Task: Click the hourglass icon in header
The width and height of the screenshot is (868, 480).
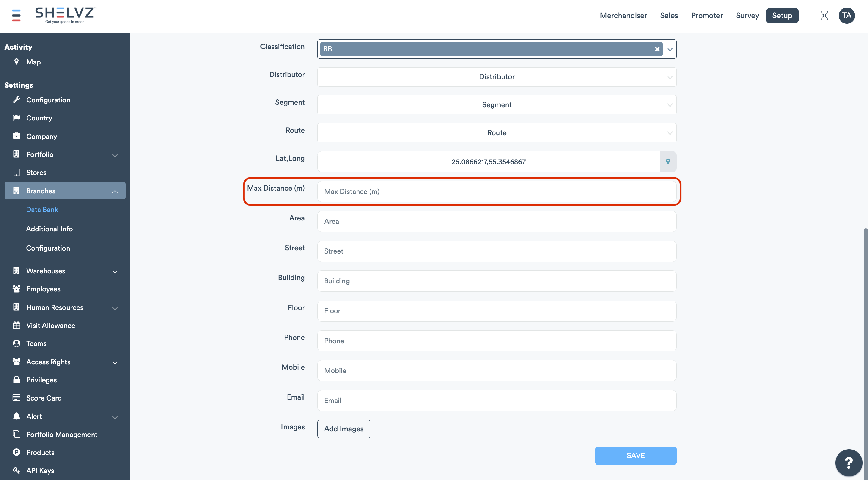Action: 824,15
